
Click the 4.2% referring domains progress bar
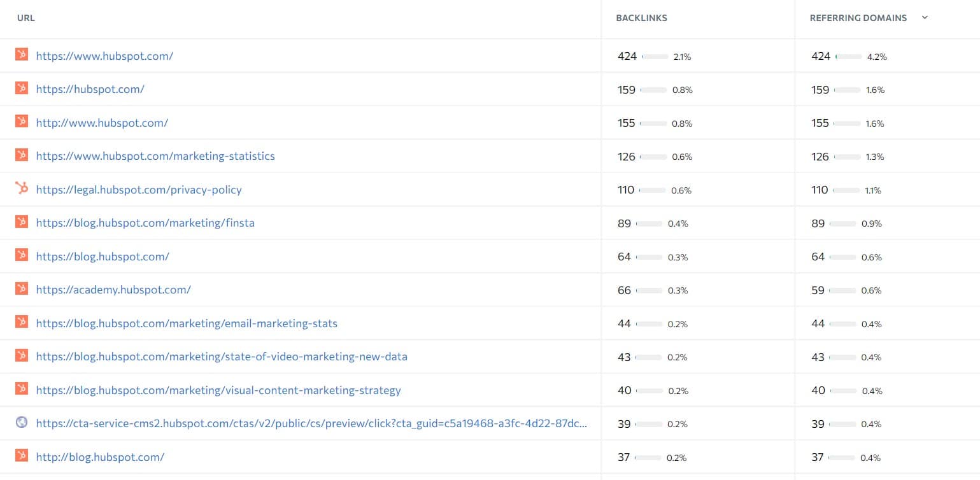[x=849, y=57]
